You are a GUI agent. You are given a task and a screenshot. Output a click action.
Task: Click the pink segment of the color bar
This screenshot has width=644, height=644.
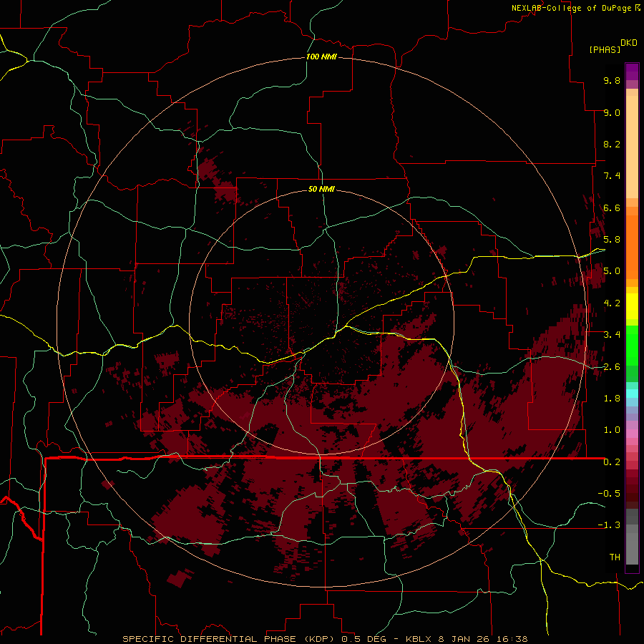click(632, 434)
